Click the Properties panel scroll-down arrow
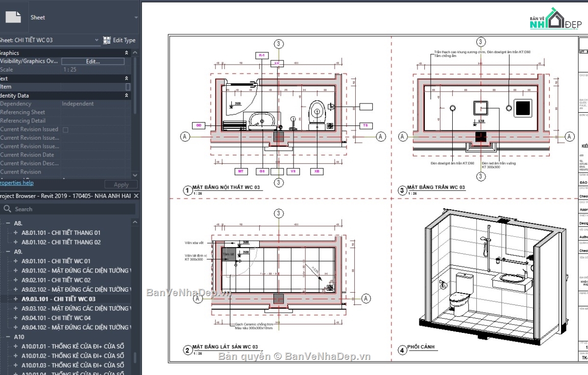The width and height of the screenshot is (588, 375). [135, 175]
